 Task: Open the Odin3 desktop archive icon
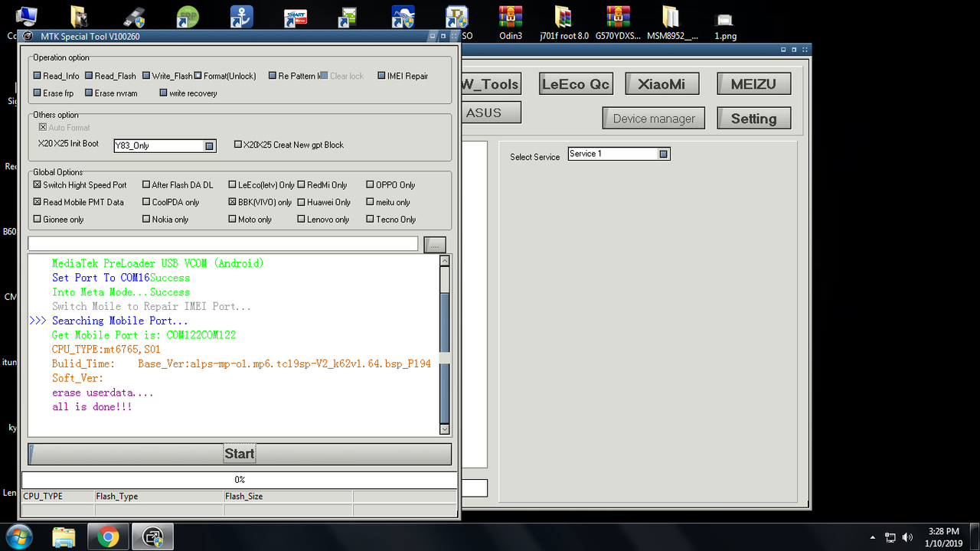coord(510,18)
